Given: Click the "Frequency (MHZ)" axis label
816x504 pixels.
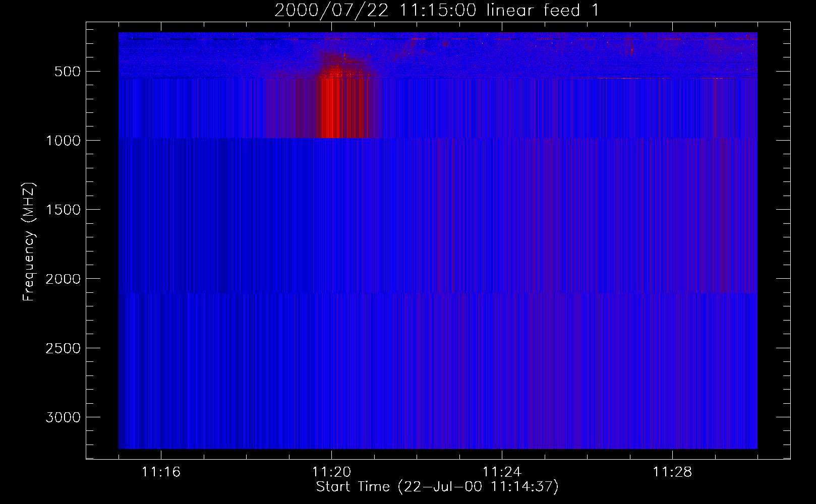Looking at the screenshot, I should (x=29, y=242).
